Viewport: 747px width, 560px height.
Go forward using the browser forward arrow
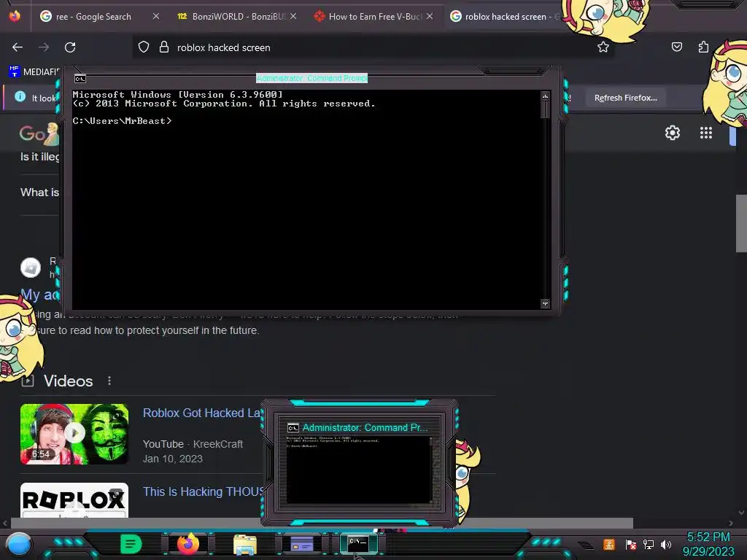(x=44, y=47)
